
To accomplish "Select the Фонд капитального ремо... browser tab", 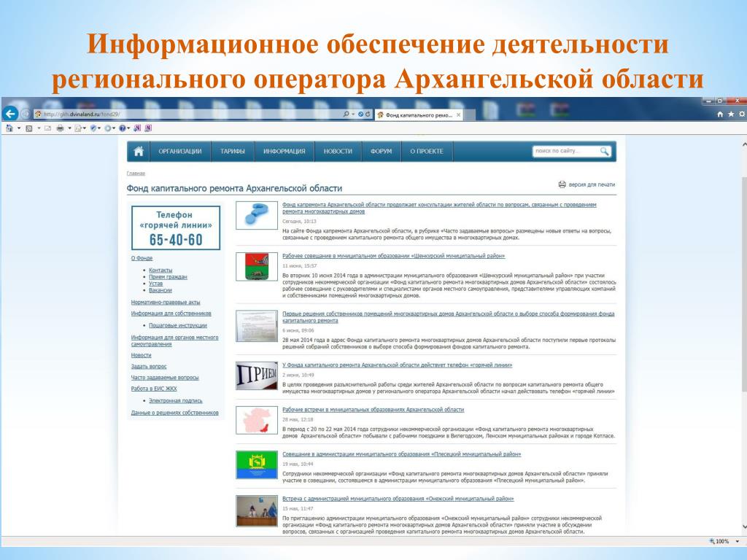I will pos(418,114).
